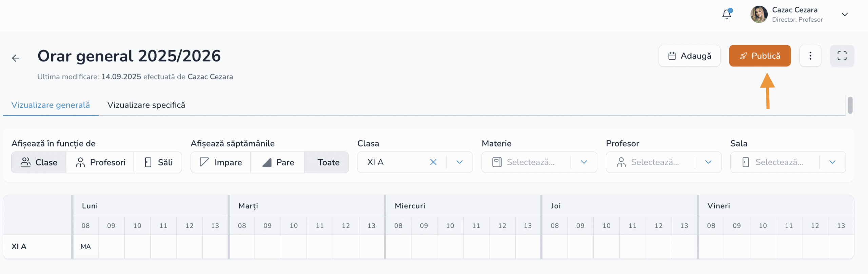The height and width of the screenshot is (274, 868).
Task: Filter to Impare weeks only
Action: tap(221, 162)
